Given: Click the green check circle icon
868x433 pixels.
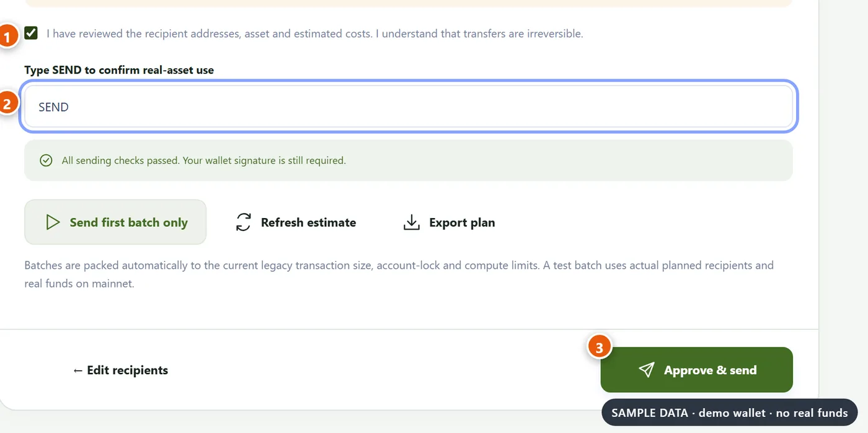Looking at the screenshot, I should pyautogui.click(x=46, y=160).
